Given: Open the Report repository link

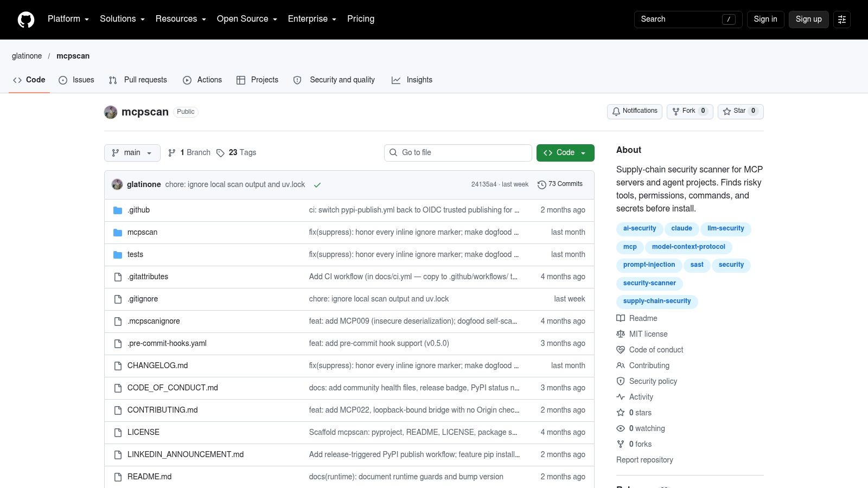Looking at the screenshot, I should (644, 460).
